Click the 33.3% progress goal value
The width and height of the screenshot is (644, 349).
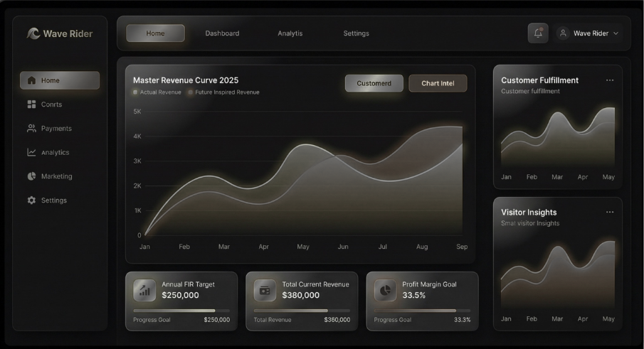point(462,320)
